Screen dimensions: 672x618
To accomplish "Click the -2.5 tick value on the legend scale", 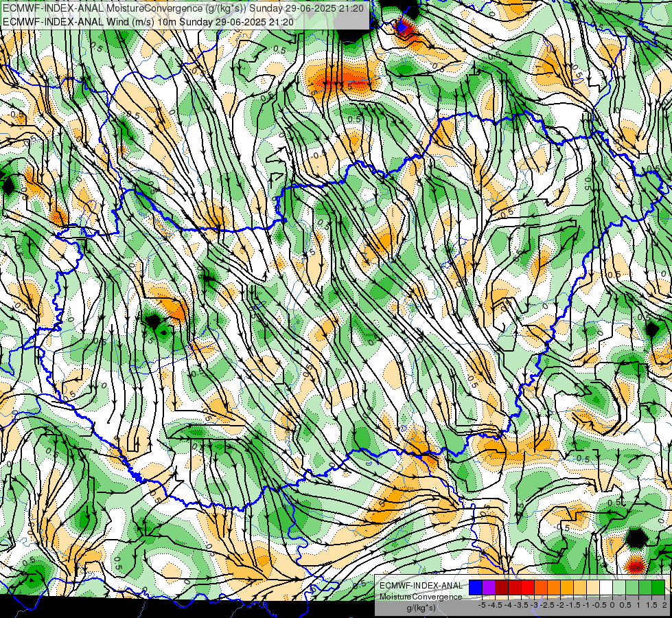I will 547,605.
